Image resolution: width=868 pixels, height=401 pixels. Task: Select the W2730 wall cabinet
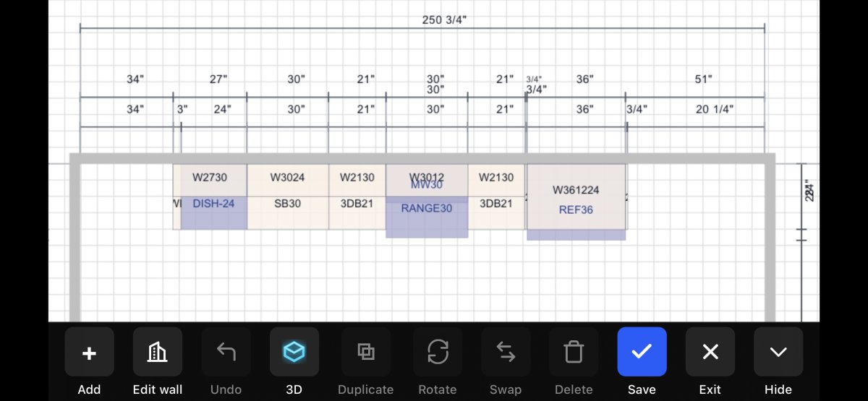210,178
